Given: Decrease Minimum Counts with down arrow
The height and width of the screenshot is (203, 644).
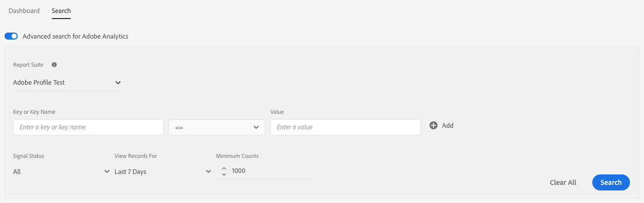Looking at the screenshot, I should [x=224, y=174].
